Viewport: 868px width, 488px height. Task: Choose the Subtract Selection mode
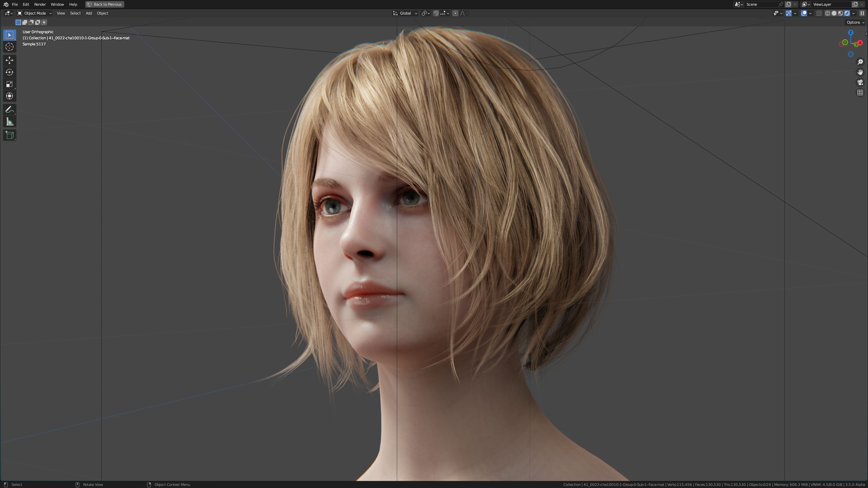(31, 22)
